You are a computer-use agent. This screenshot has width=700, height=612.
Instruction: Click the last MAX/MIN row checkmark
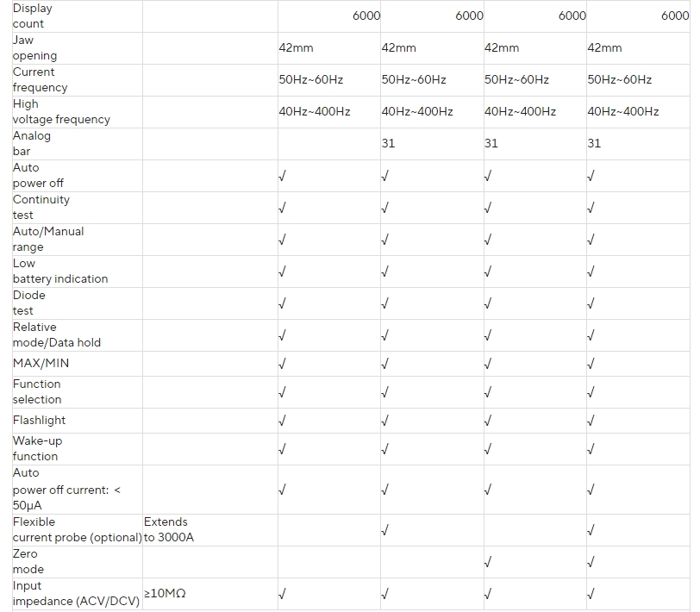(591, 364)
